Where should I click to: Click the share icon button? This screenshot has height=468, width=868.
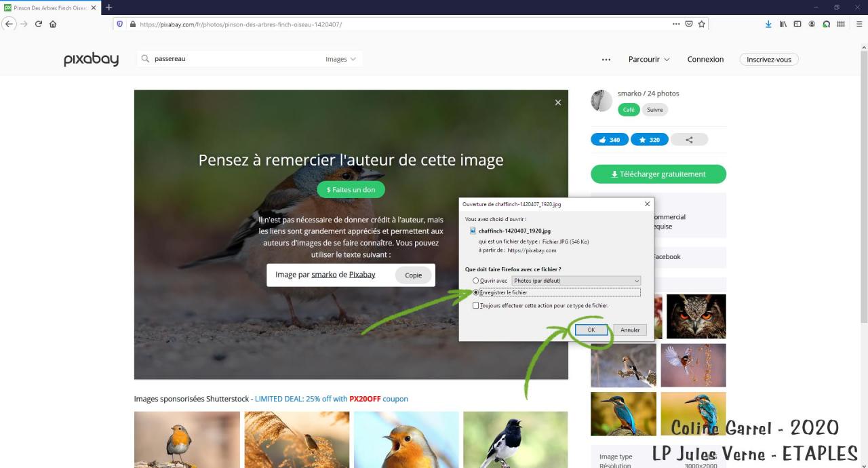689,140
